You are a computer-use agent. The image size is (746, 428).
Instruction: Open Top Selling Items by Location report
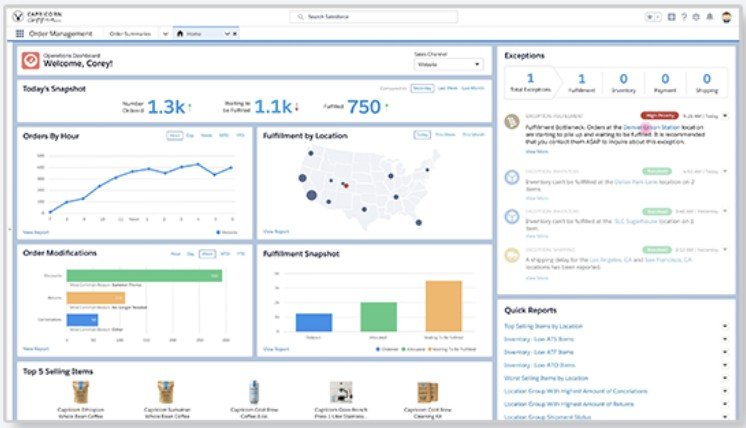click(543, 326)
